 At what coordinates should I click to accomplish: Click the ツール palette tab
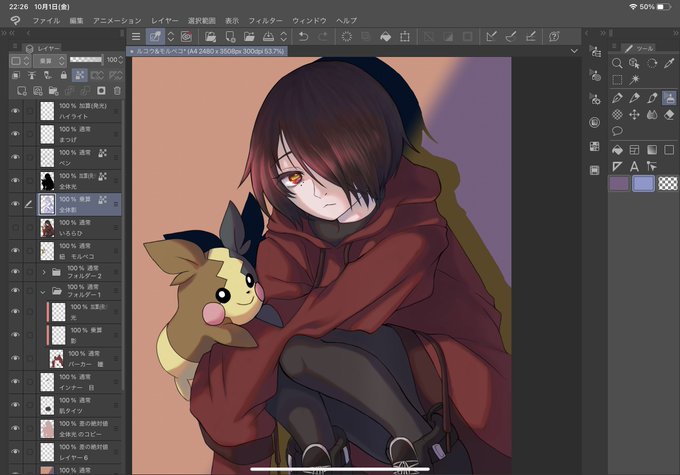click(x=638, y=48)
